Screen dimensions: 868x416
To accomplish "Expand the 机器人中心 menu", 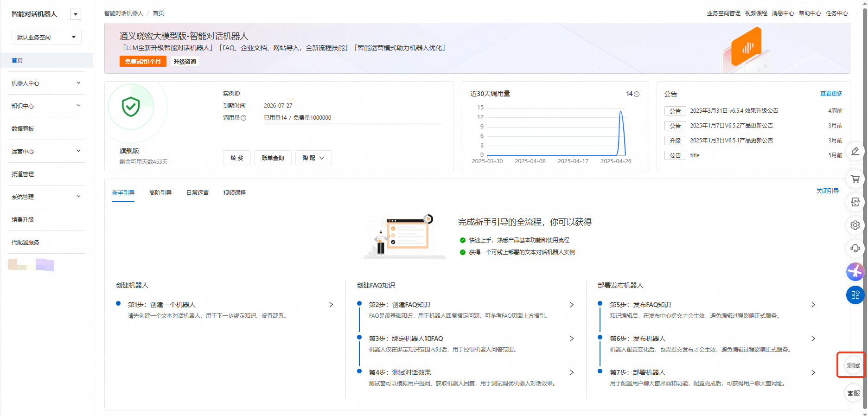I will (x=46, y=83).
